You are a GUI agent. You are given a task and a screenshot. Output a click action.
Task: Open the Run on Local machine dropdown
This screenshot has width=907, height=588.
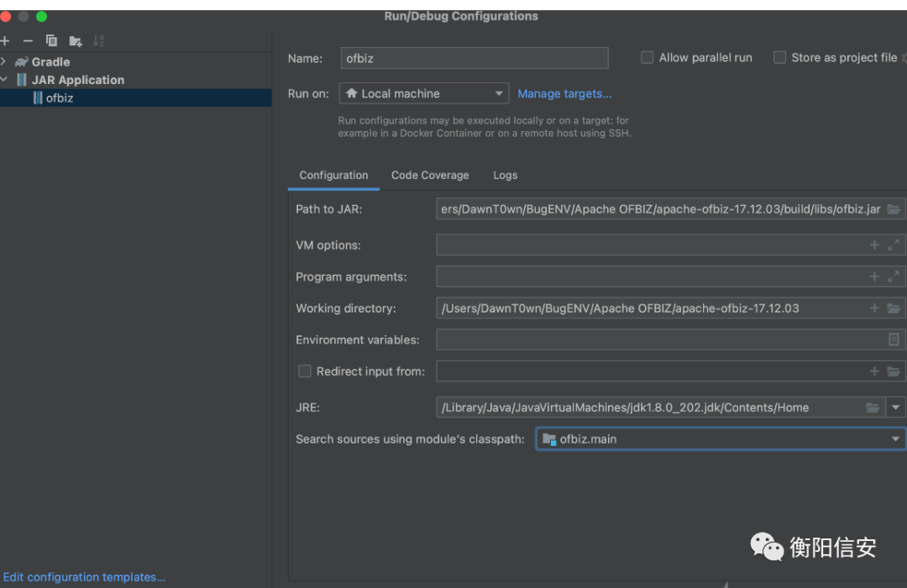coord(423,93)
